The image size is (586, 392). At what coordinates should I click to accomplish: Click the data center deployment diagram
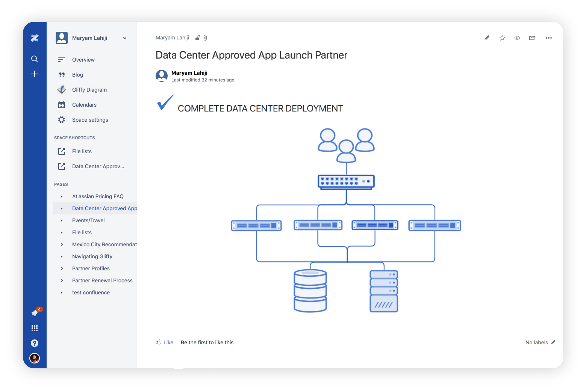(x=346, y=220)
